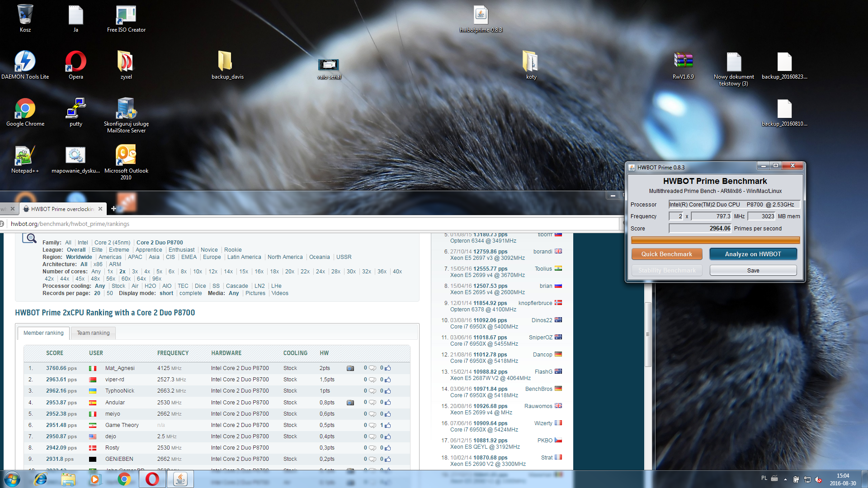Open the zyxel desktop icon
Viewport: 868px width, 488px height.
[126, 65]
